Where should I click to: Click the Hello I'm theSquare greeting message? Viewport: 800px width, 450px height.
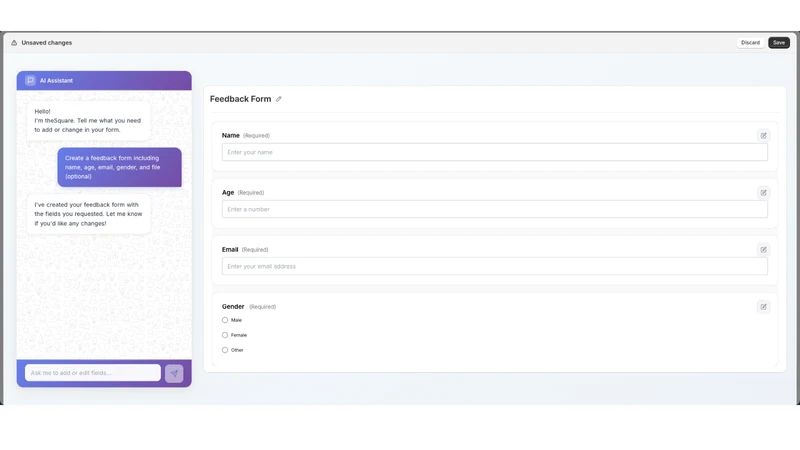[89, 120]
